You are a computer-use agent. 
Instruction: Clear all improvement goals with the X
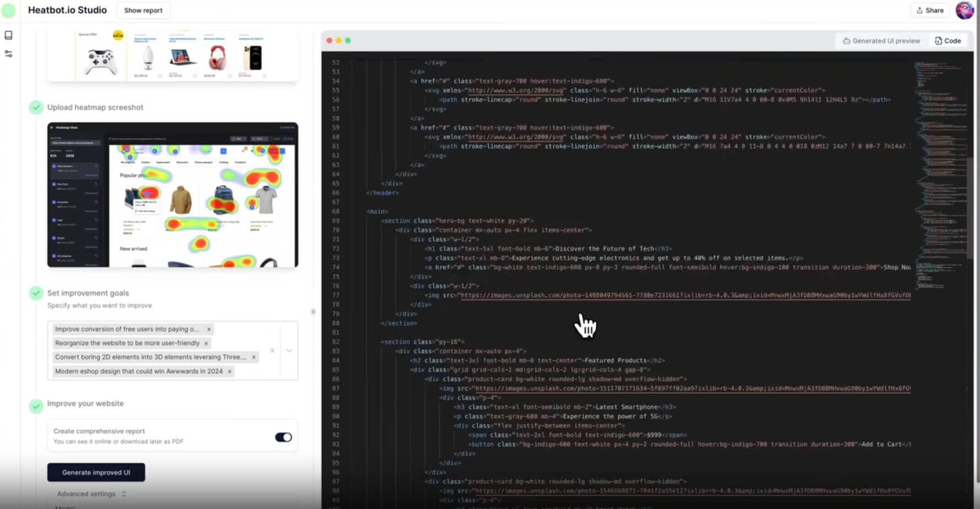coord(272,350)
